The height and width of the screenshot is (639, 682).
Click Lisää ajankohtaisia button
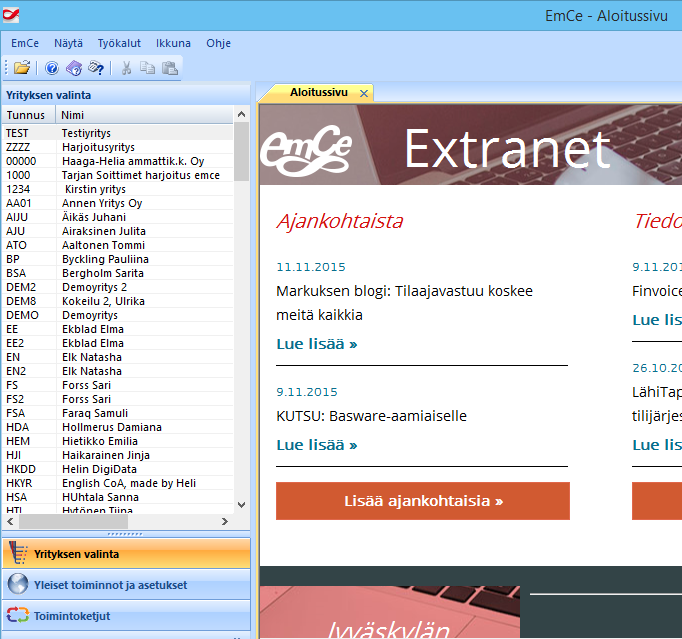(x=423, y=501)
